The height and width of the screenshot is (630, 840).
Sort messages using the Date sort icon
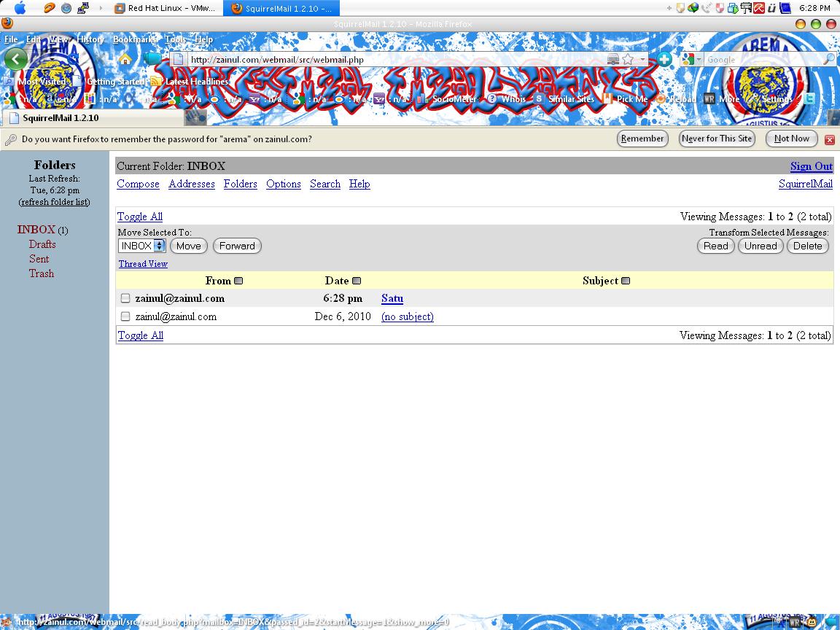(357, 281)
